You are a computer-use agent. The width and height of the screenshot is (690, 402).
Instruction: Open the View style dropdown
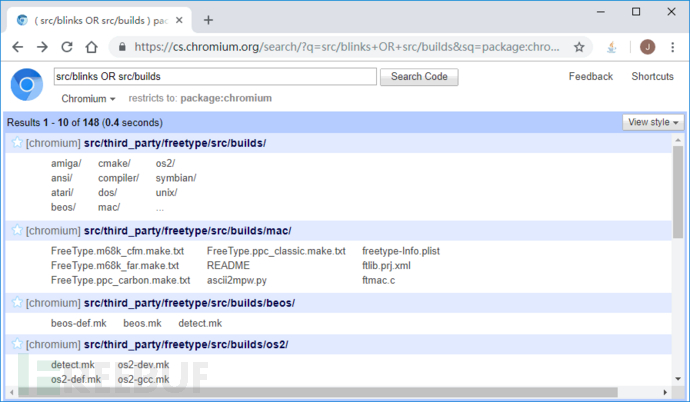tap(653, 122)
